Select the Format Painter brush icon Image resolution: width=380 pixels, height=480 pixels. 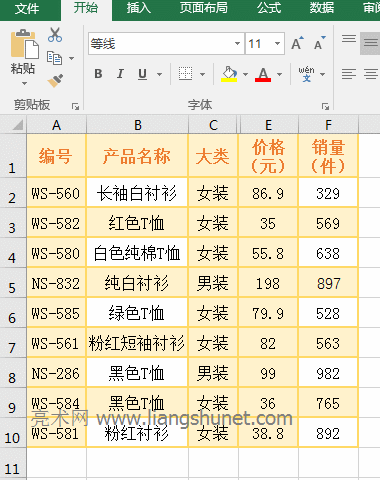(x=55, y=80)
